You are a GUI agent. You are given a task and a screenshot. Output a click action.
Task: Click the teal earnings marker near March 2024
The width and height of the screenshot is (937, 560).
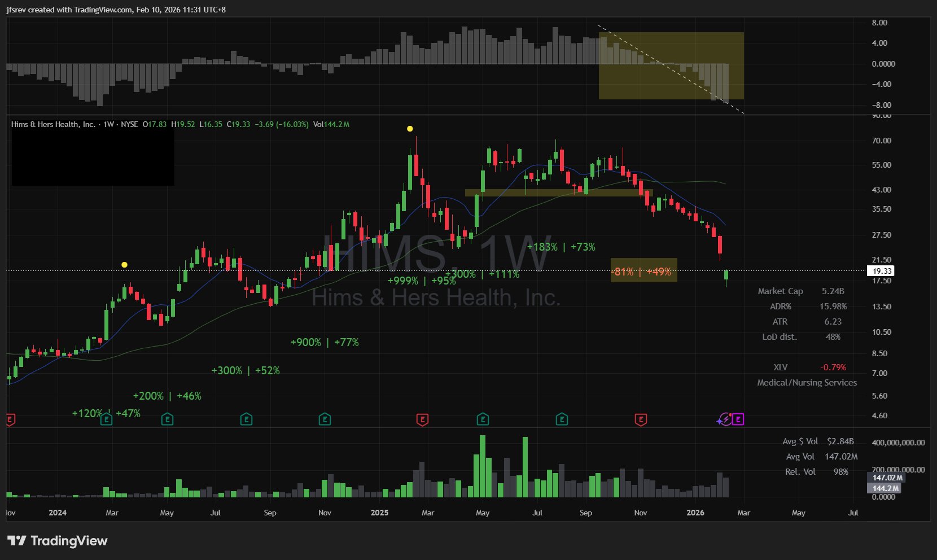106,419
